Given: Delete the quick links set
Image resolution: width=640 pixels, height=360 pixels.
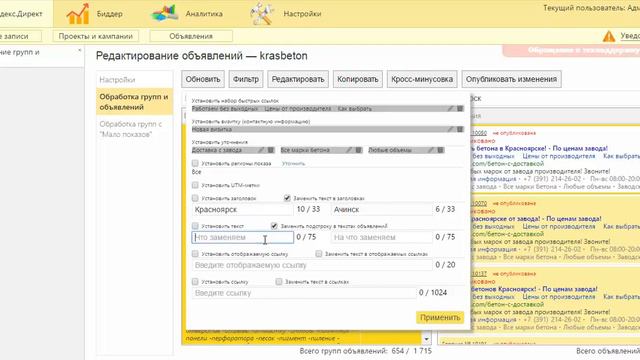Looking at the screenshot, I should pos(460,109).
